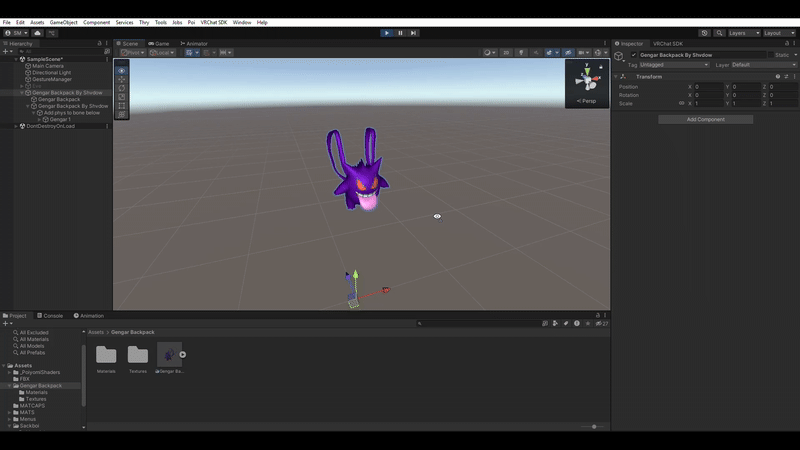Open the SM account dropdown

coord(16,33)
